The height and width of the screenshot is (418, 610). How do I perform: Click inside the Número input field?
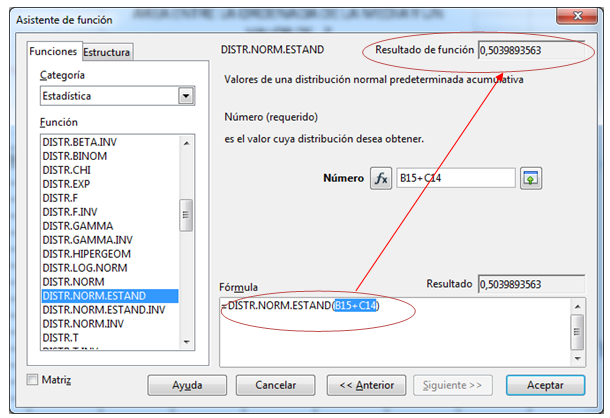coord(455,178)
